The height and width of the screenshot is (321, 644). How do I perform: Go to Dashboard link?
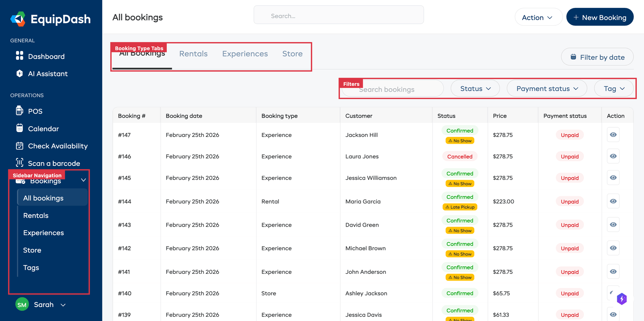click(47, 56)
